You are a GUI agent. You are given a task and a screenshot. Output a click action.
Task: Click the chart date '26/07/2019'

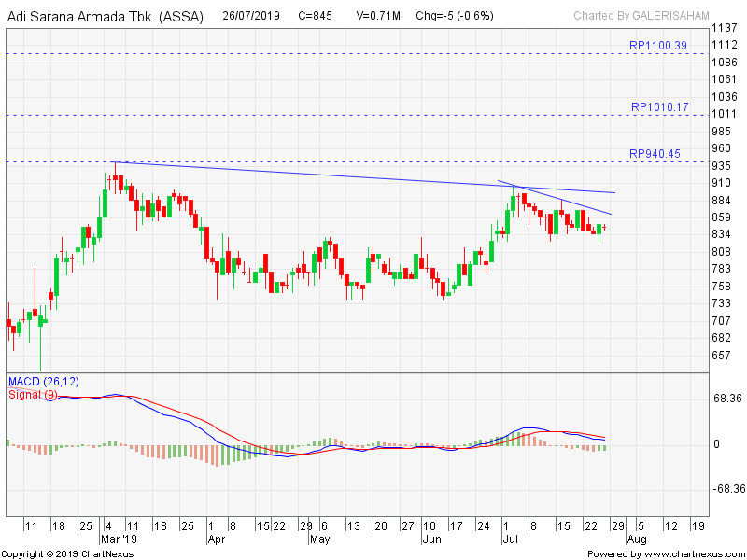click(x=251, y=16)
